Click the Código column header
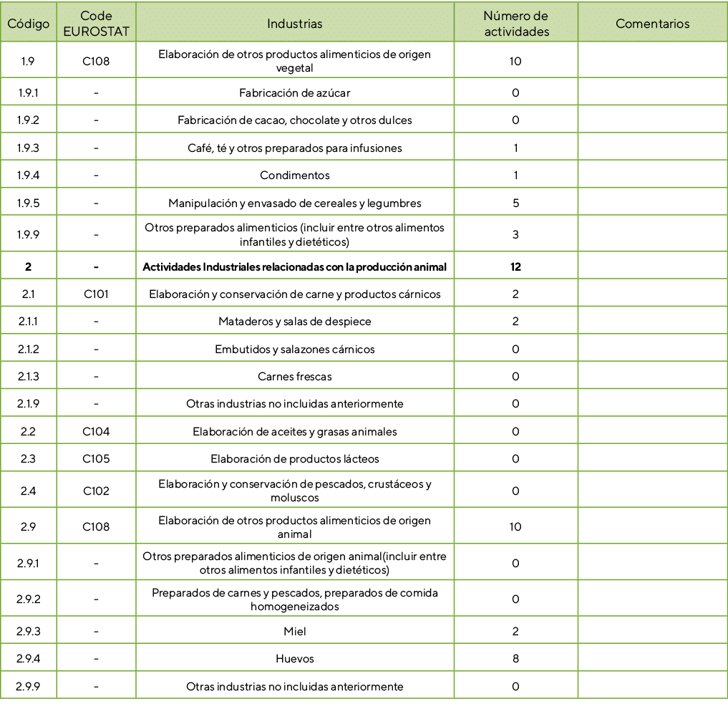Screen dimensions: 728x709 tap(29, 24)
